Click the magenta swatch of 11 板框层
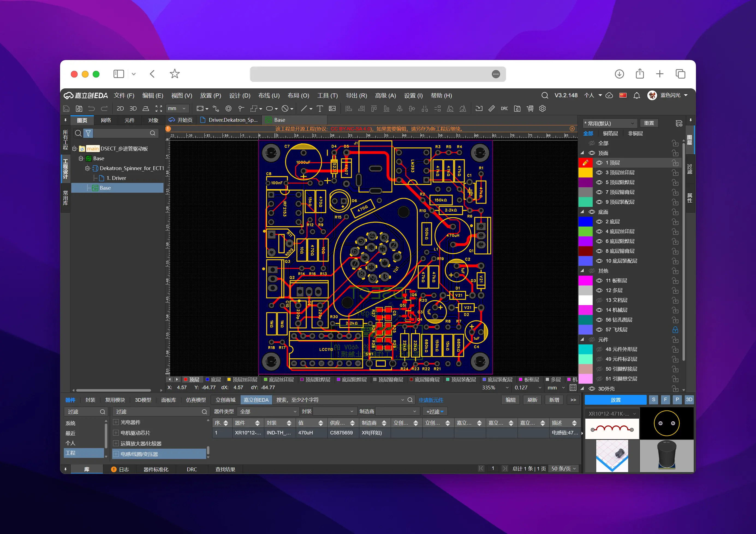 (x=585, y=281)
